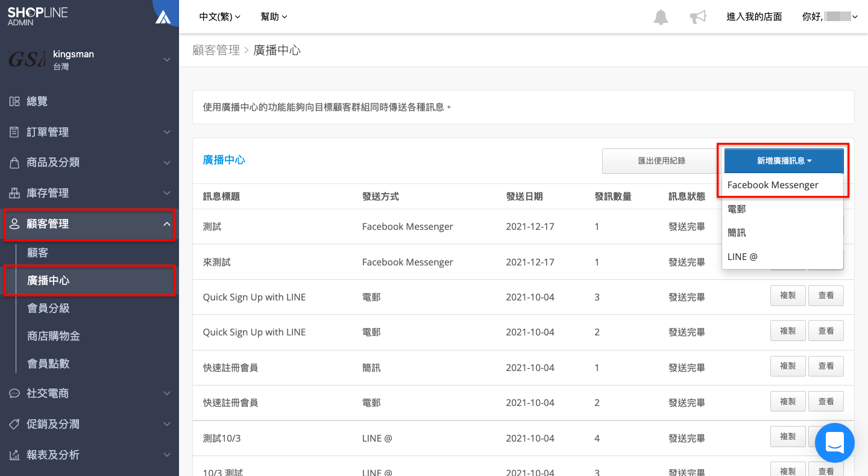Expand the 社交電商 menu chevron
Screen dimensions: 868x476
167,393
